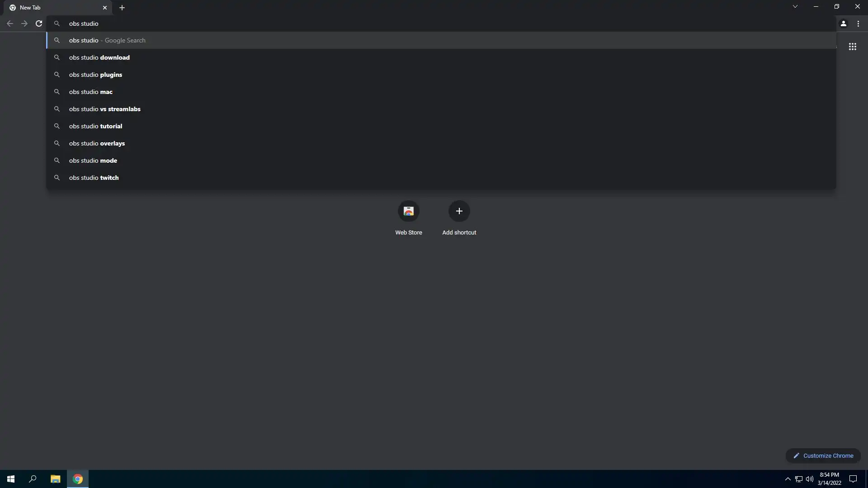The width and height of the screenshot is (868, 488).
Task: Click the Customize Chrome button
Action: tap(823, 455)
